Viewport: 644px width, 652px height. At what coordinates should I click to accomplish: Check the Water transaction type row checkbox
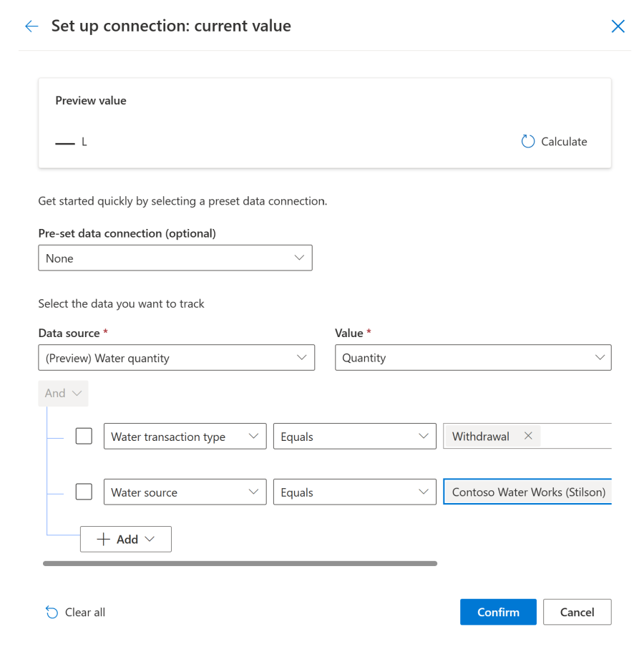84,435
